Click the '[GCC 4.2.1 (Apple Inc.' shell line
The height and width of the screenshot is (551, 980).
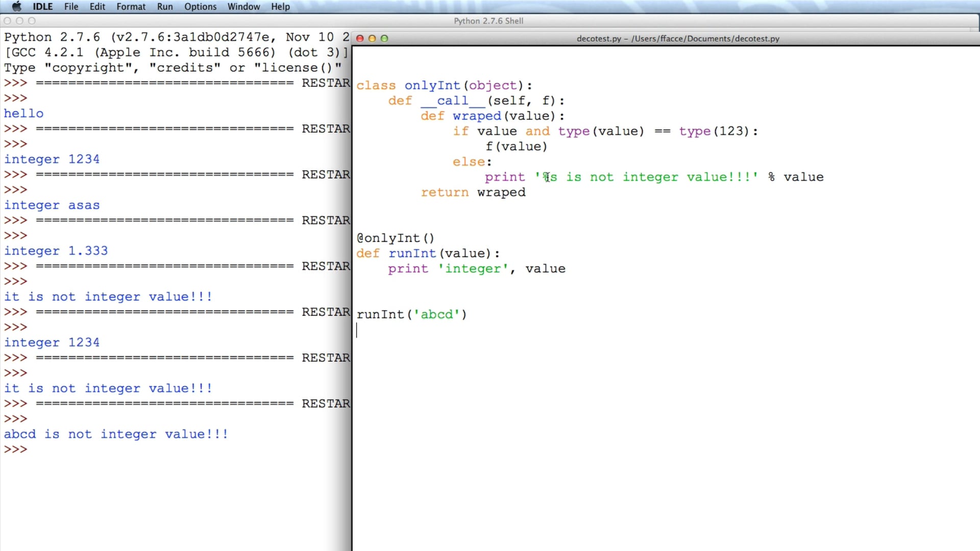[176, 53]
